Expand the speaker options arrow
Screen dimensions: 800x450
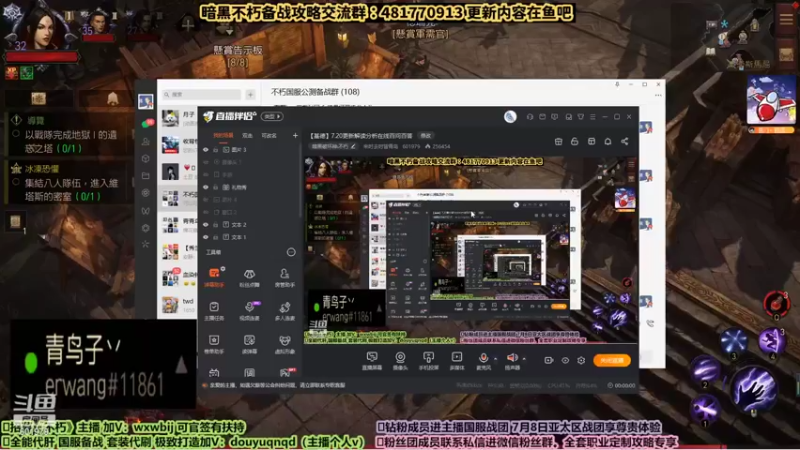[524, 359]
